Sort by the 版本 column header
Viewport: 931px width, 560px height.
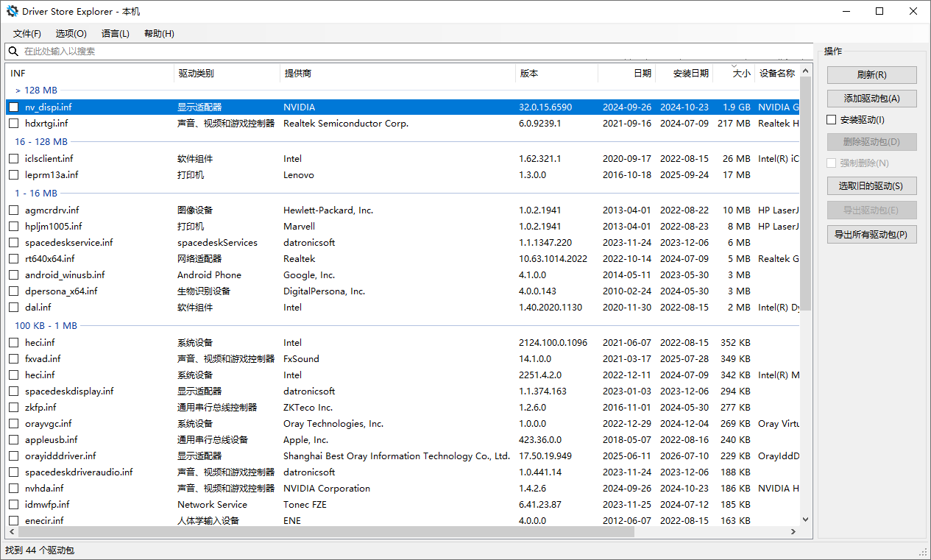(x=556, y=74)
